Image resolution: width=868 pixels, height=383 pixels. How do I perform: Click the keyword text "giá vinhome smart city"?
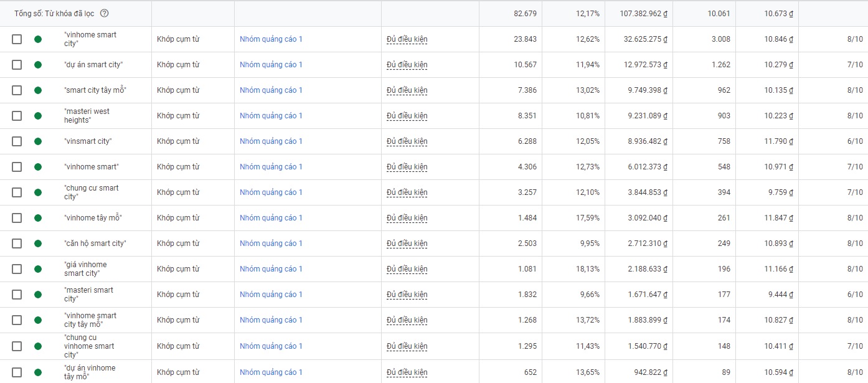pos(86,269)
